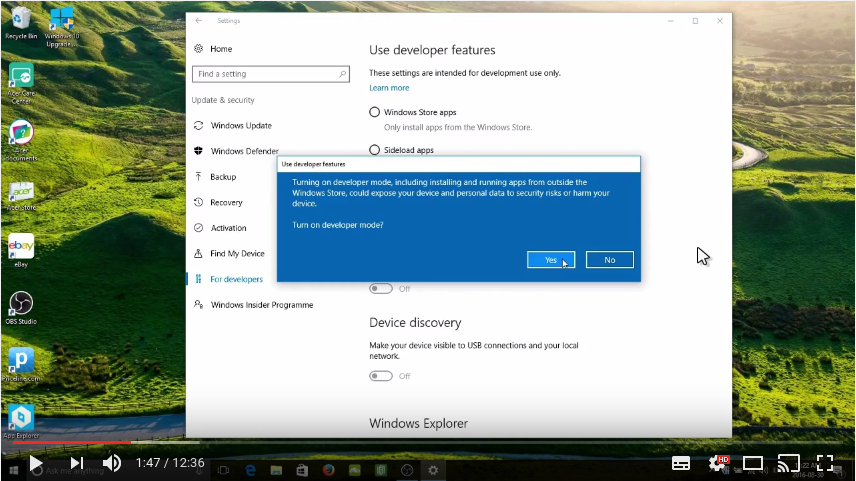
Task: Cast video to another screen
Action: point(788,464)
